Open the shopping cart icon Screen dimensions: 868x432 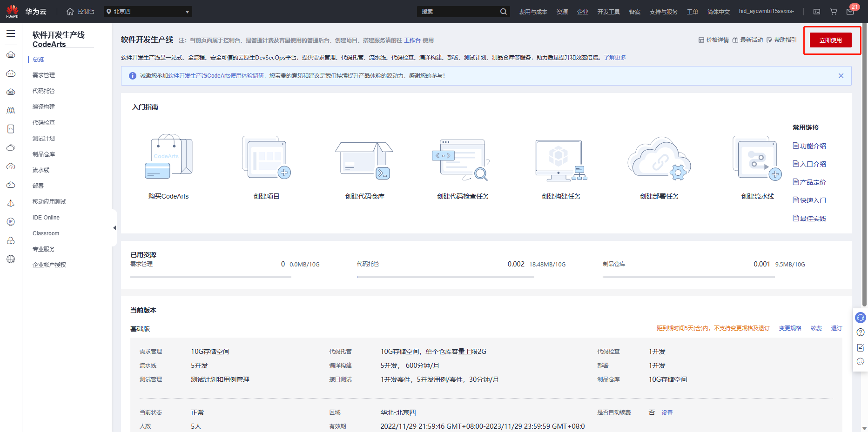pyautogui.click(x=834, y=12)
